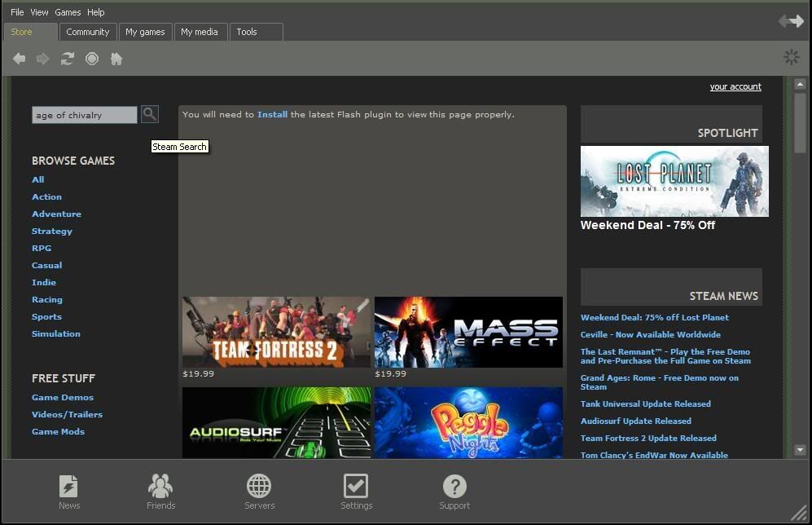The height and width of the screenshot is (525, 812).
Task: Return to the store home page
Action: 116,59
